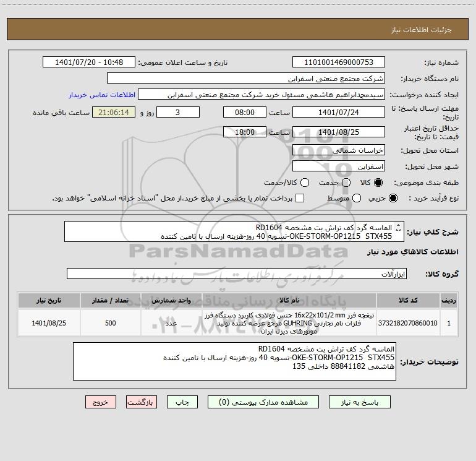
Task: Click the announcement date field 1401/07/20 - 10:48
Action: [89, 62]
